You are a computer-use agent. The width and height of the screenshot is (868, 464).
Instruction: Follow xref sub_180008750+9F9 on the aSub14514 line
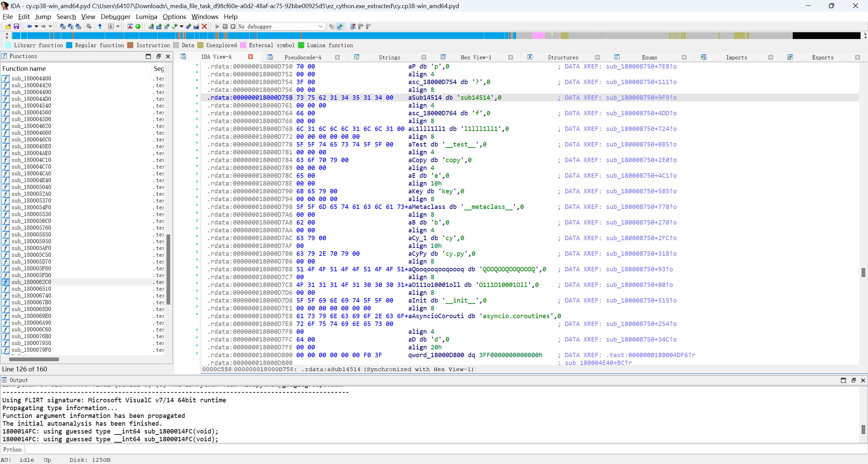pos(641,98)
